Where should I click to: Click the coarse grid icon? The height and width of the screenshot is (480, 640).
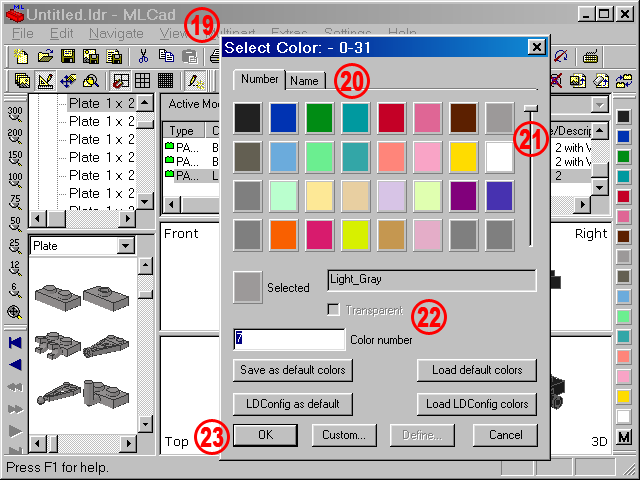(142, 80)
